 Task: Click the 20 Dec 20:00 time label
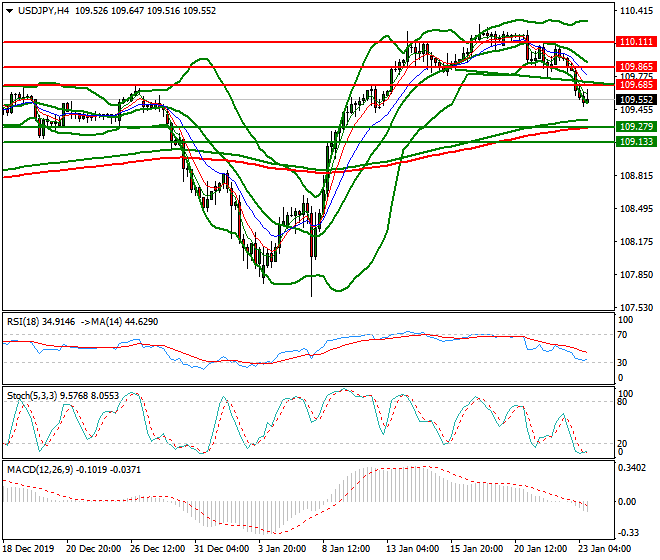pyautogui.click(x=93, y=549)
